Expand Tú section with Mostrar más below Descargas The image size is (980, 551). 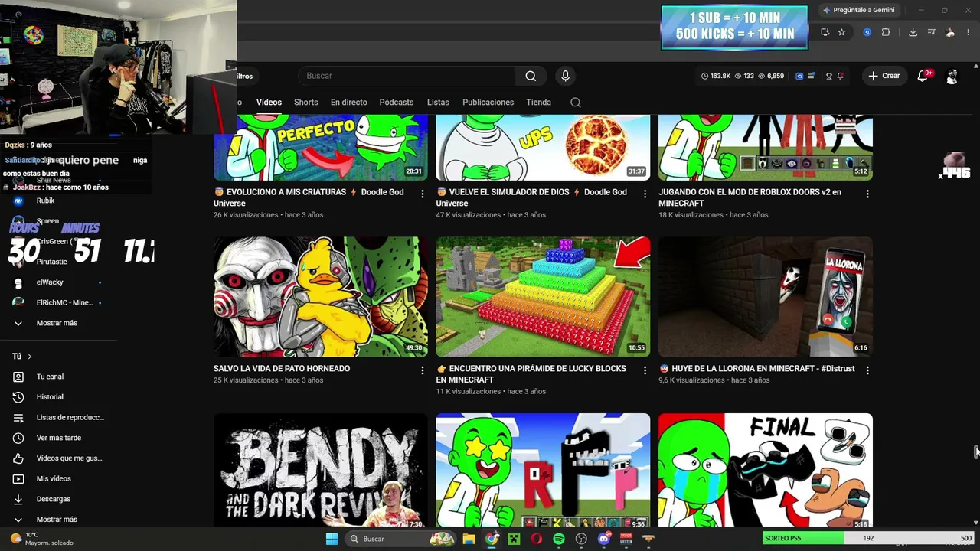tap(58, 519)
